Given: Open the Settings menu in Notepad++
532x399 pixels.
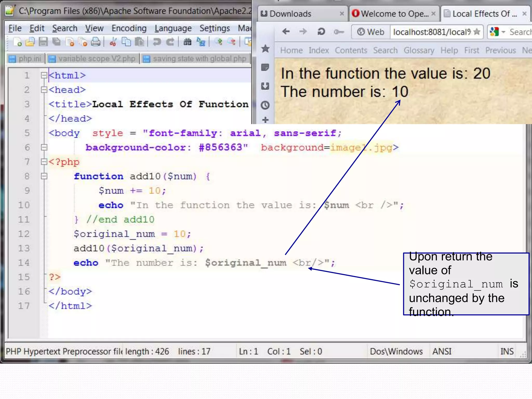Looking at the screenshot, I should tap(215, 28).
